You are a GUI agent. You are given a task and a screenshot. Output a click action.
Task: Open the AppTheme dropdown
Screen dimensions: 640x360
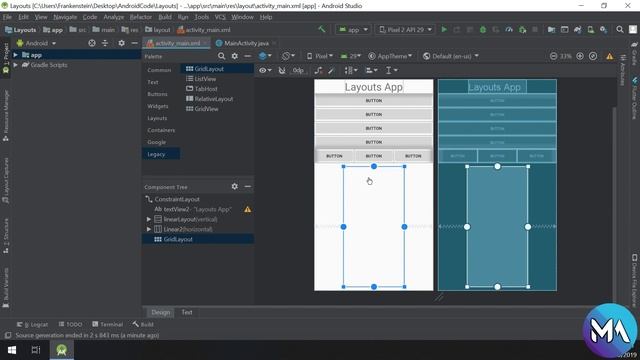[390, 56]
